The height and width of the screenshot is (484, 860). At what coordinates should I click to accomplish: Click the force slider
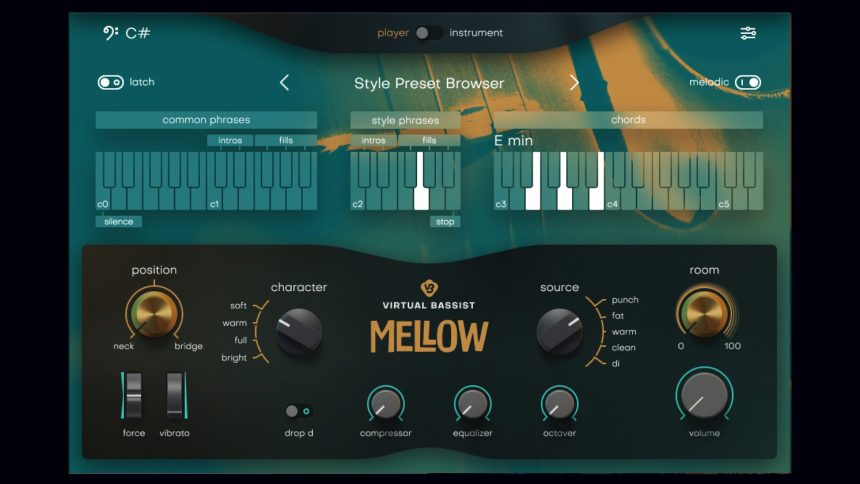133,396
